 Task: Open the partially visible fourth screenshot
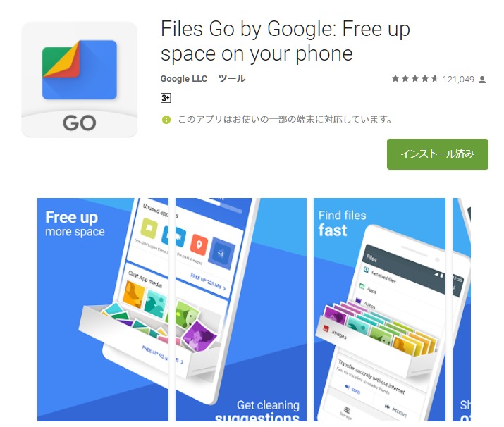coord(462,309)
